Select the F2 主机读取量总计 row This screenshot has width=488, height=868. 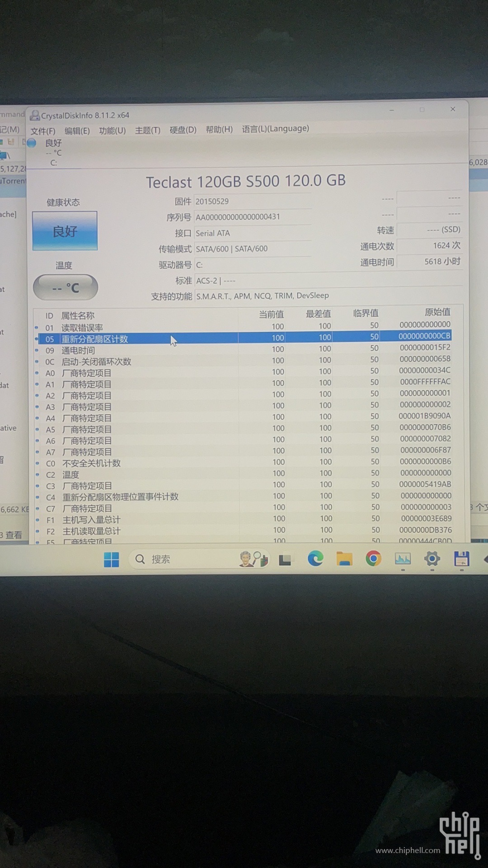(244, 531)
